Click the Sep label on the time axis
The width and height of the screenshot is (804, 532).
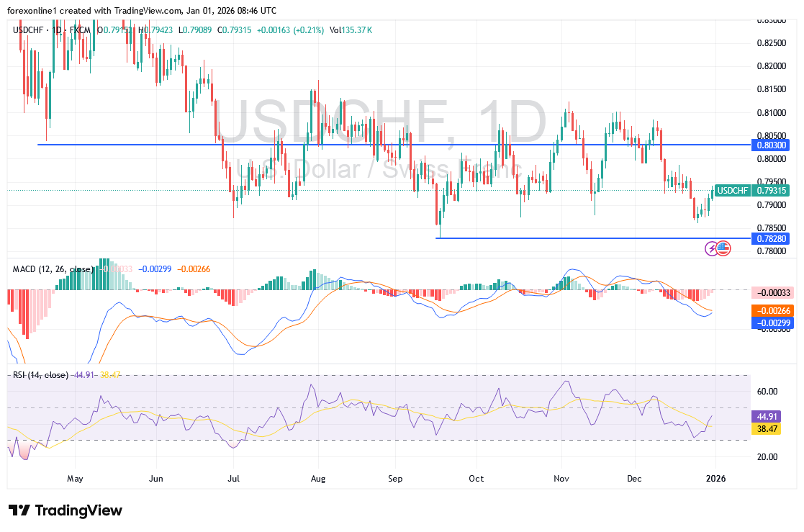click(395, 477)
